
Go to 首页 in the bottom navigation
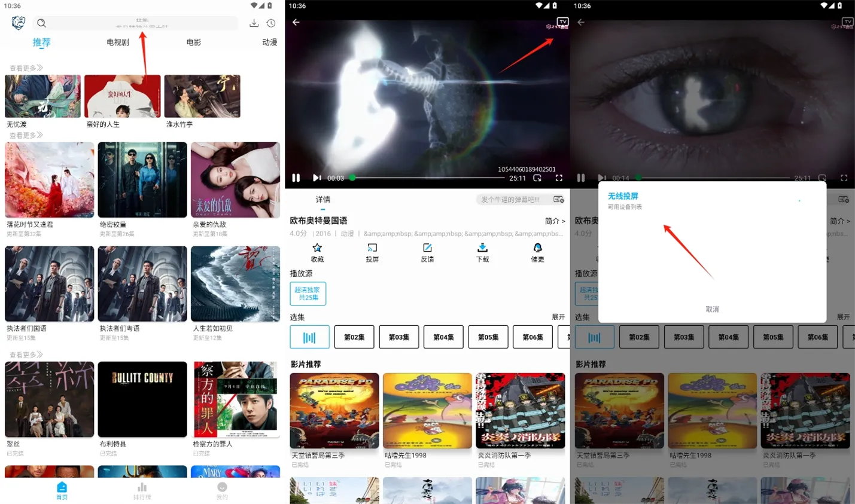pyautogui.click(x=62, y=490)
